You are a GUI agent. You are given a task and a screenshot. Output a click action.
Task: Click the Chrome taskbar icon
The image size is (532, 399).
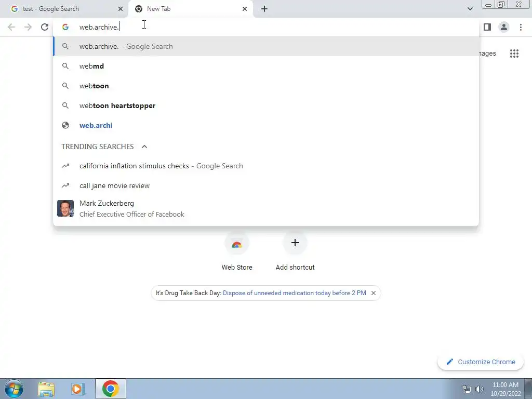click(x=111, y=389)
